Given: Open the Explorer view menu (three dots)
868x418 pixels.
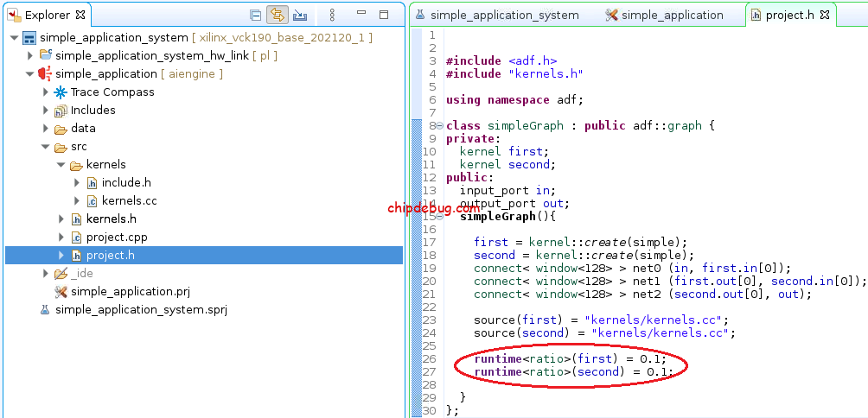Looking at the screenshot, I should tap(332, 15).
